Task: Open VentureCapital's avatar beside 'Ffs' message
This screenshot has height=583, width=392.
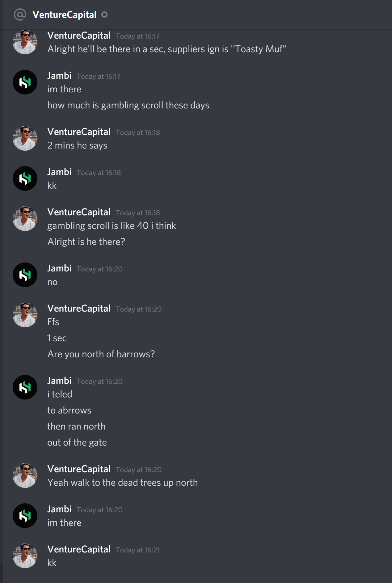Action: tap(25, 315)
